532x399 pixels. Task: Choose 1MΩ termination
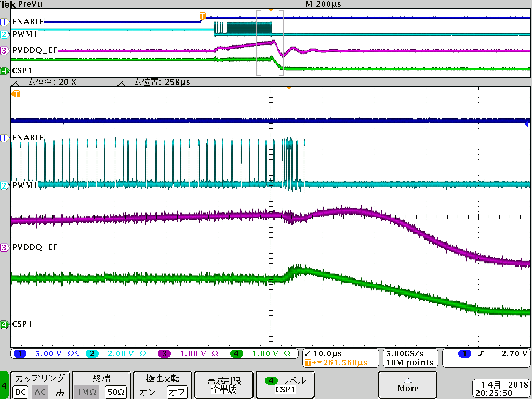(x=87, y=392)
